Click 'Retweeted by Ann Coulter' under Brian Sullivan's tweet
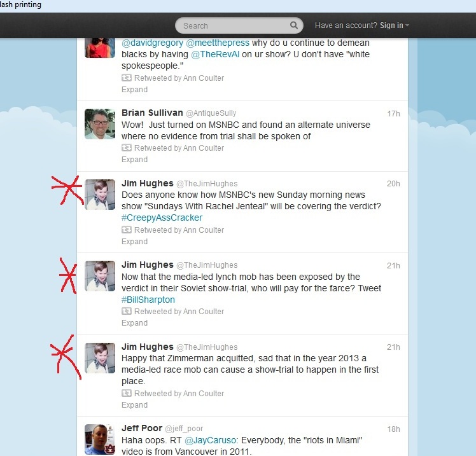 [179, 148]
